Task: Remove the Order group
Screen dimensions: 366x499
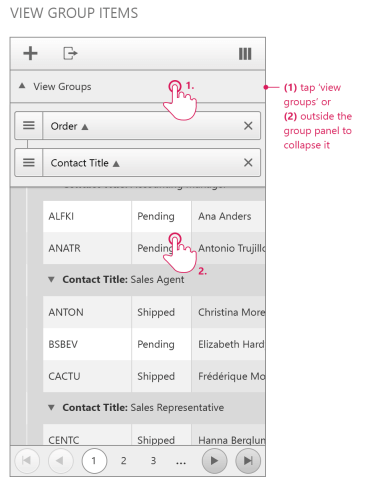Action: click(x=248, y=126)
